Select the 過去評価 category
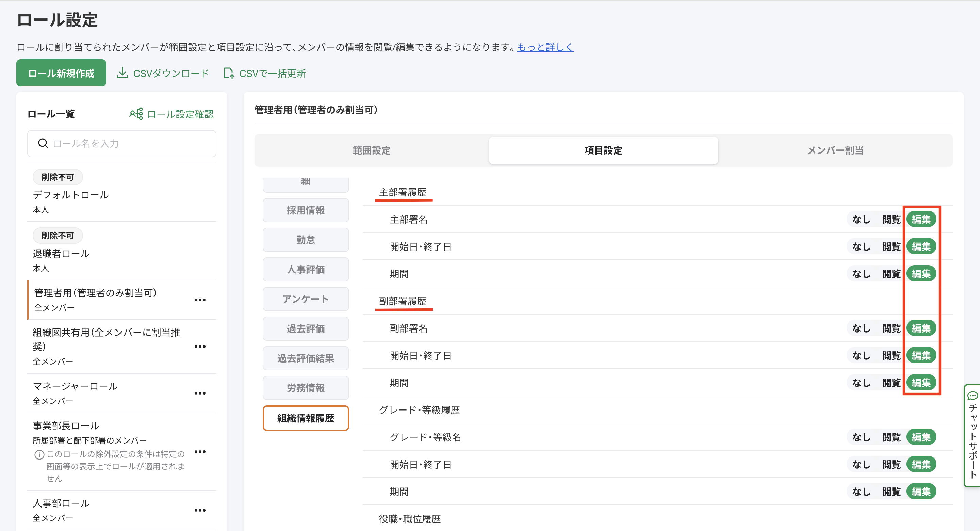This screenshot has height=531, width=980. point(306,328)
